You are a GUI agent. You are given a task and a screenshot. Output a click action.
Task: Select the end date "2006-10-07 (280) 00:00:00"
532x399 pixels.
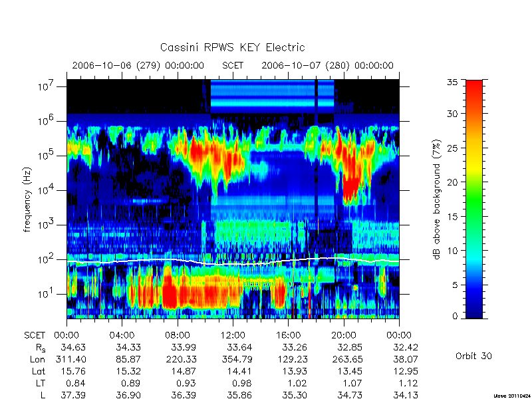[x=327, y=65]
